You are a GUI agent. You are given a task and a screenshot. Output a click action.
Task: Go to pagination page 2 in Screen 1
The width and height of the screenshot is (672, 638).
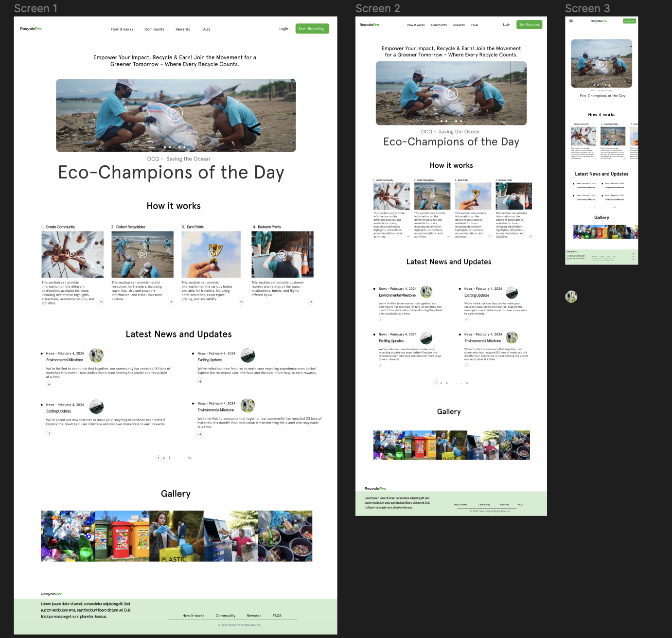click(x=164, y=458)
